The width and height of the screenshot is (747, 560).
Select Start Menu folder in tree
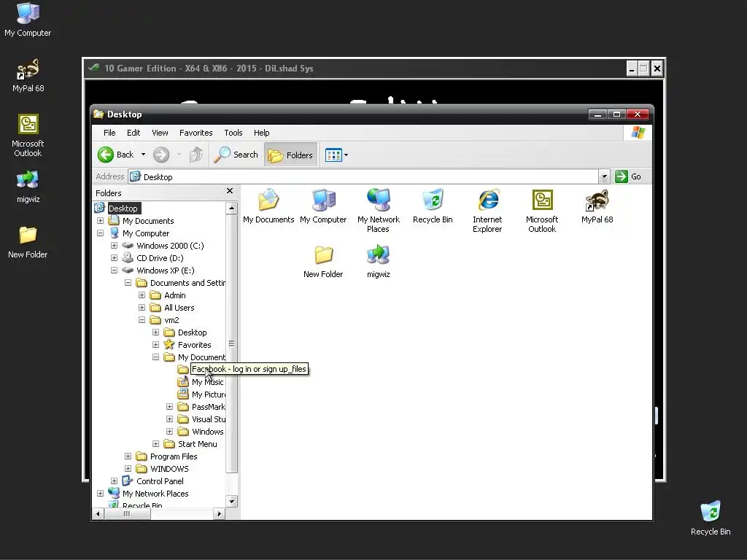pyautogui.click(x=197, y=444)
